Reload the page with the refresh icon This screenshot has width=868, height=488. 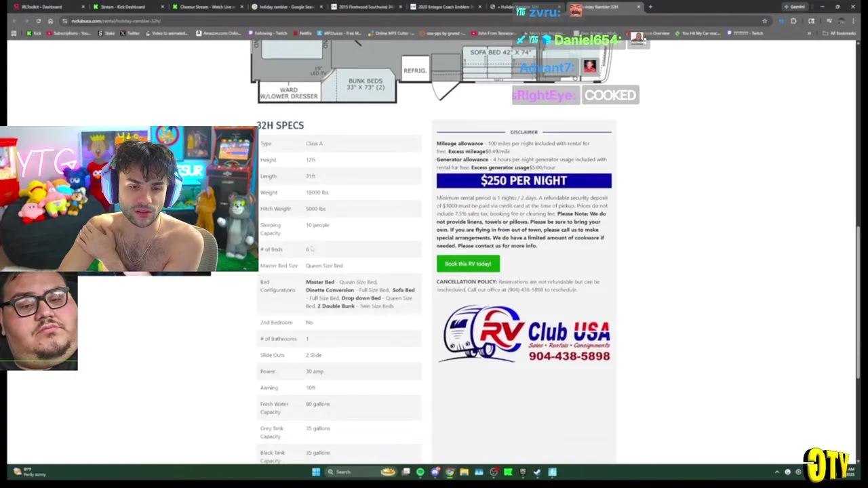coord(38,21)
